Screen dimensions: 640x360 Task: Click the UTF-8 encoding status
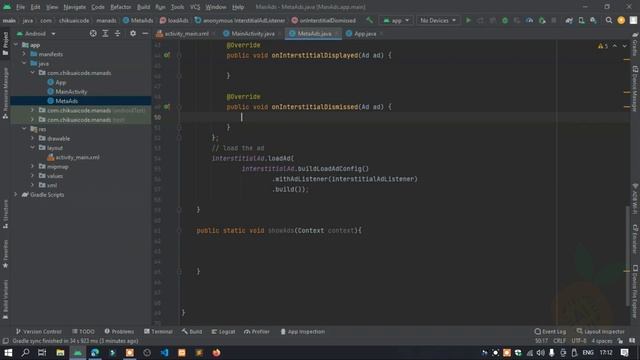(579, 341)
